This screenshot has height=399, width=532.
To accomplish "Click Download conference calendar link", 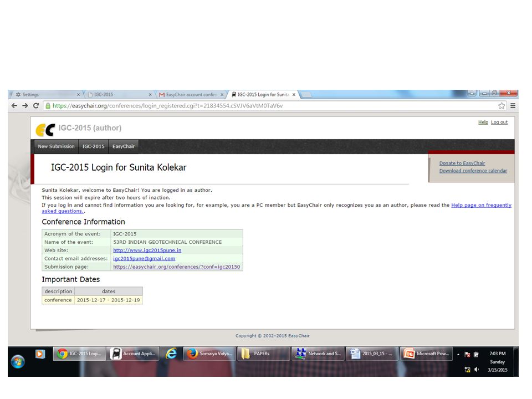I will tap(473, 171).
